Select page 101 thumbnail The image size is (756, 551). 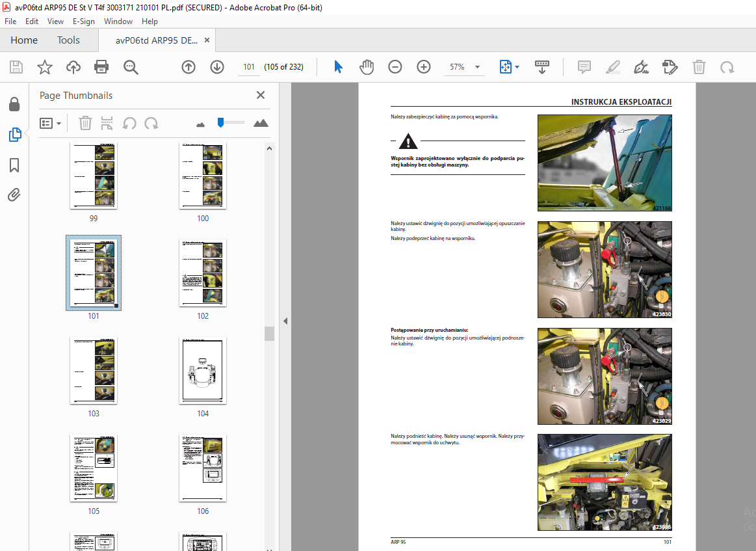click(94, 273)
